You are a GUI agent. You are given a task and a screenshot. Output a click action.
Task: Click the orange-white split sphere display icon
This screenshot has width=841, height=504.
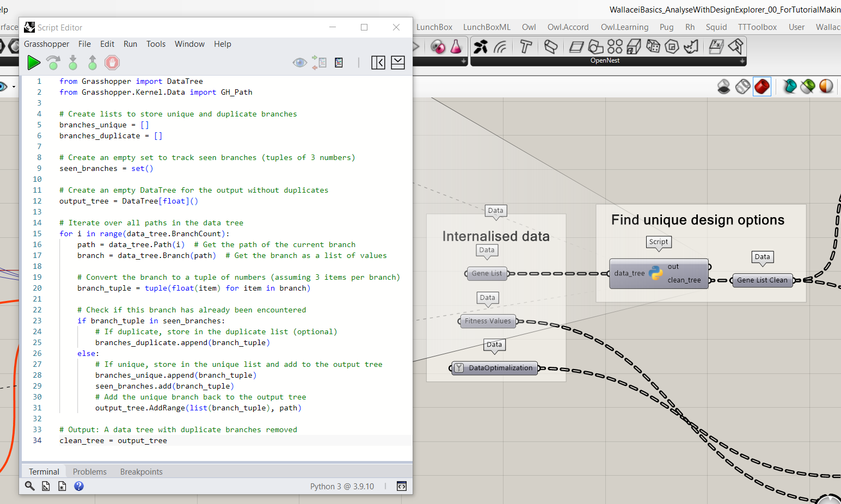point(826,86)
